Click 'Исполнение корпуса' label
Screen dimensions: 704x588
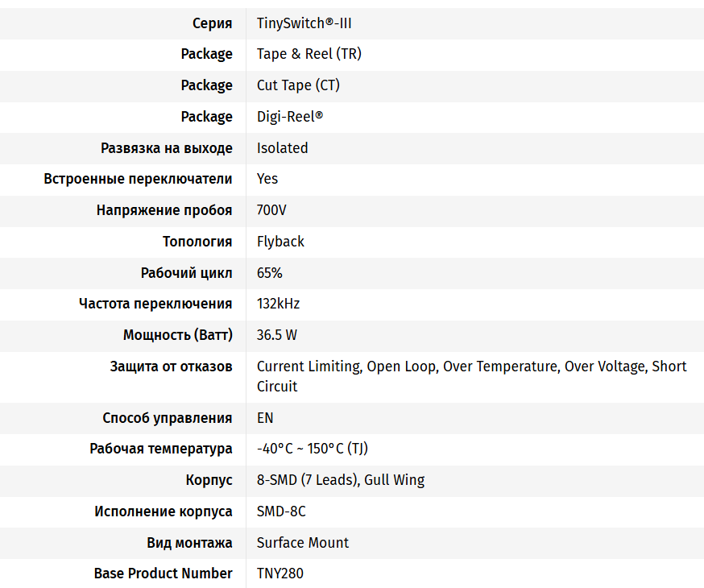[x=163, y=511]
